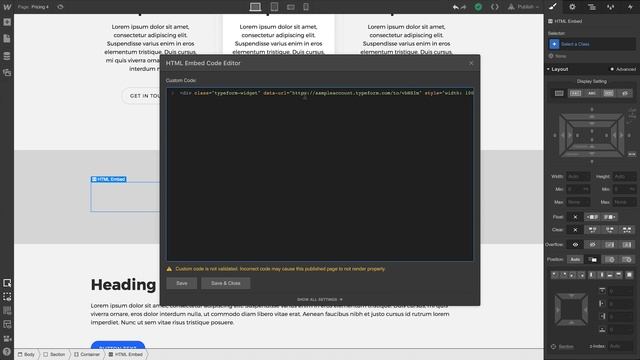
Task: Switch to the Navigator tab
Action: pyautogui.click(x=591, y=7)
